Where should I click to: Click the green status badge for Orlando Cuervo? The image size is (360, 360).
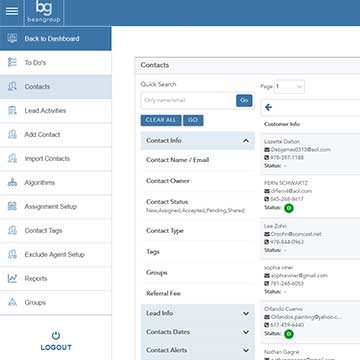point(289,334)
